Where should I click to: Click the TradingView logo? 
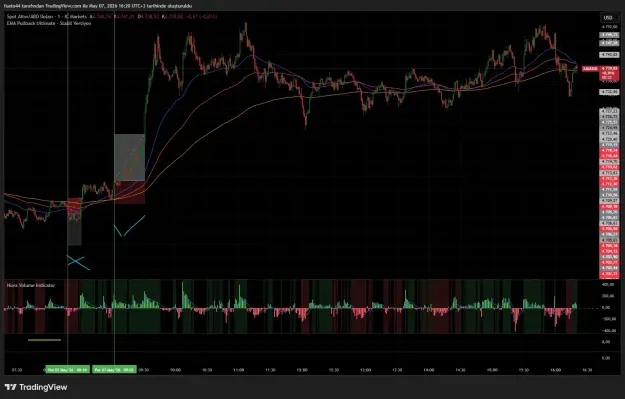(x=36, y=387)
